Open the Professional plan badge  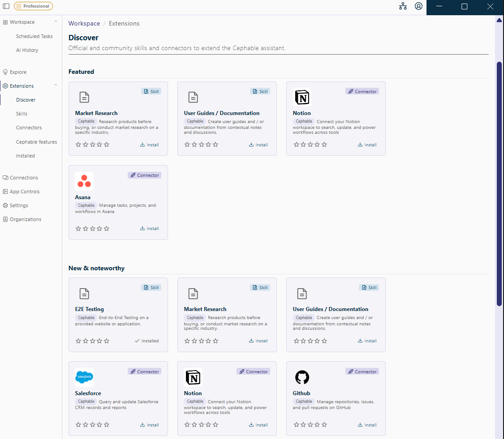pyautogui.click(x=34, y=6)
